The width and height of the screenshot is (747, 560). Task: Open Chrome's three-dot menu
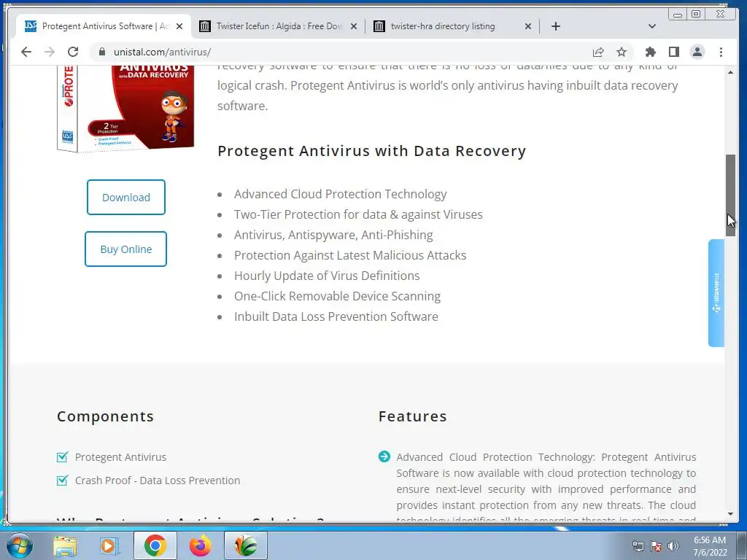point(721,52)
